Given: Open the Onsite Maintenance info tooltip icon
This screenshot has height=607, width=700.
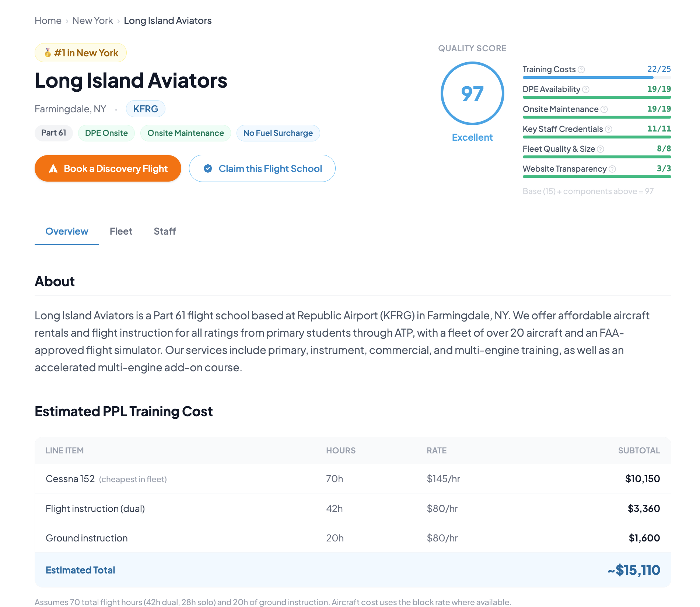Looking at the screenshot, I should click(x=604, y=109).
